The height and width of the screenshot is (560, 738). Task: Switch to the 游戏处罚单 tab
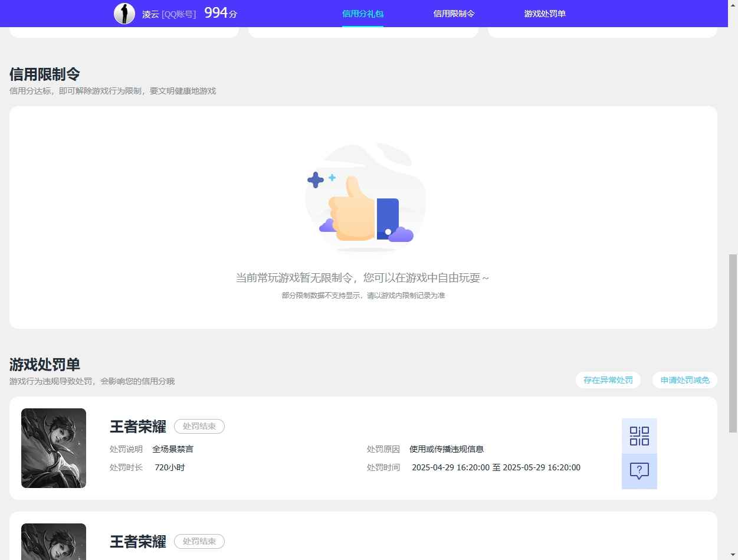545,14
